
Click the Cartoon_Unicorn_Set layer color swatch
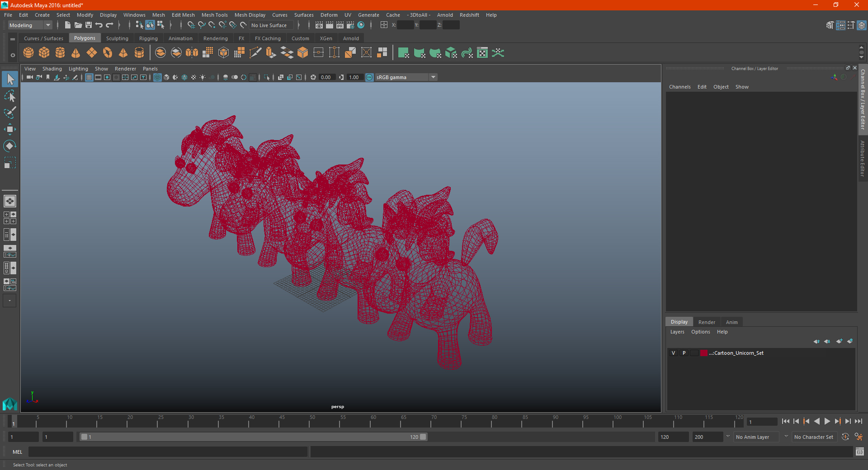point(704,353)
